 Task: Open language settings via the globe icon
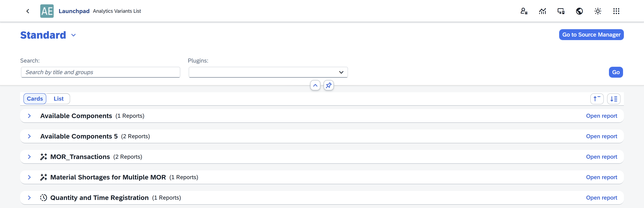point(579,11)
